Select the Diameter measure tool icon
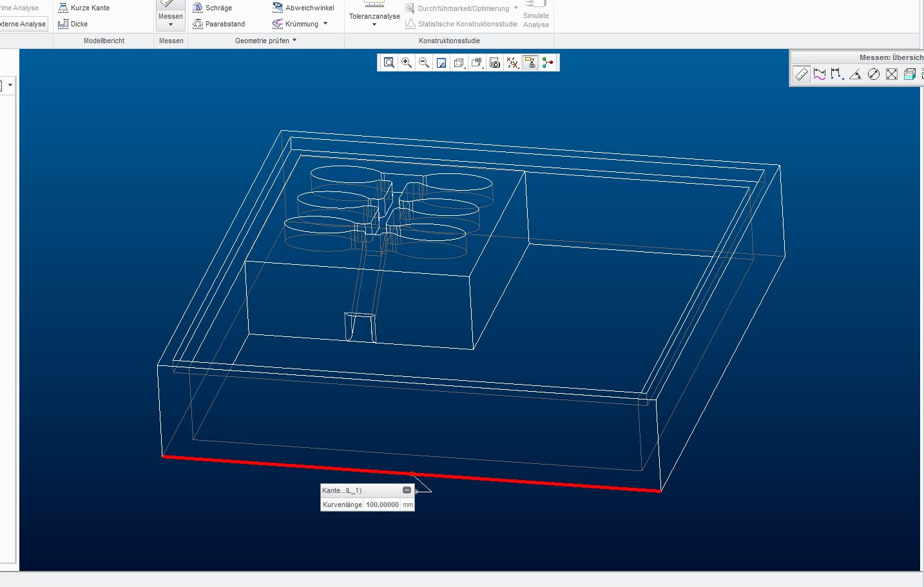This screenshot has height=587, width=924. pos(874,75)
